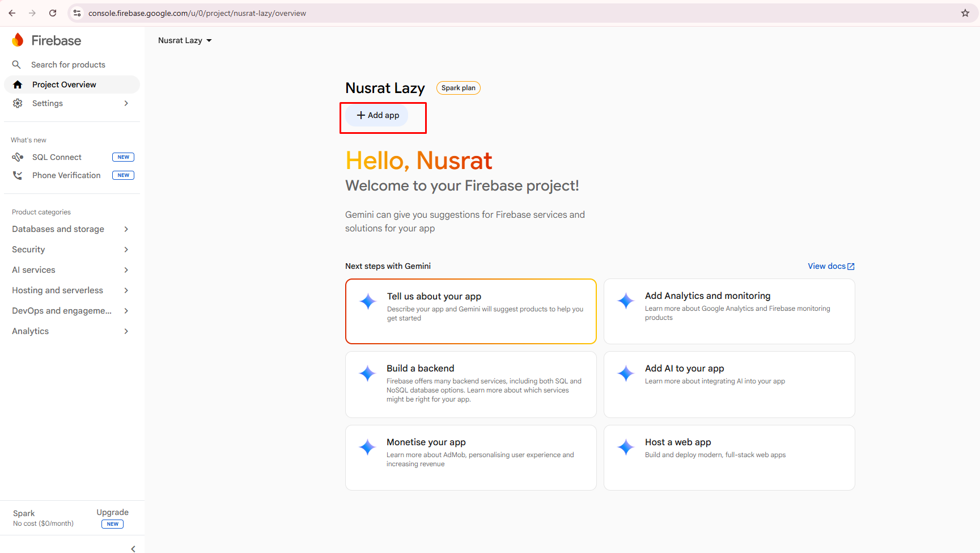The image size is (980, 553).
Task: Click the Firebase flame logo
Action: coord(18,40)
